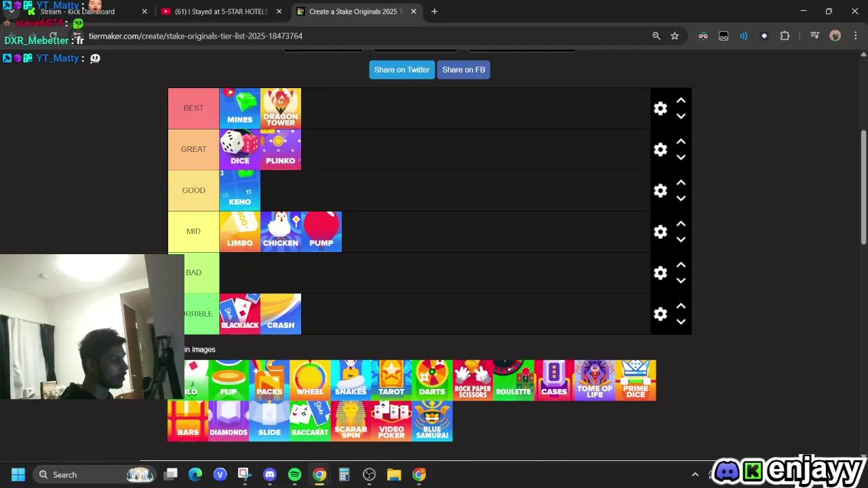Select the Dragon Tower game tile

(x=281, y=108)
